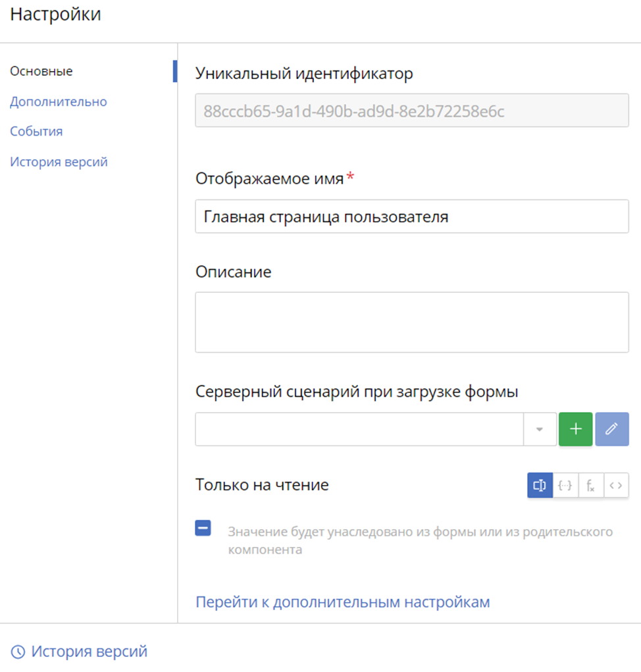The height and width of the screenshot is (672, 641).
Task: Select the static value input mode icon
Action: 540,485
